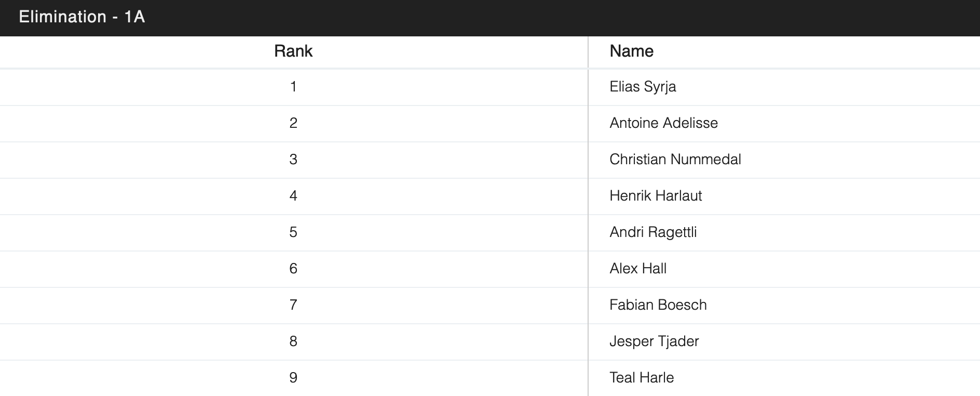Click rank number 3 in table

(293, 160)
